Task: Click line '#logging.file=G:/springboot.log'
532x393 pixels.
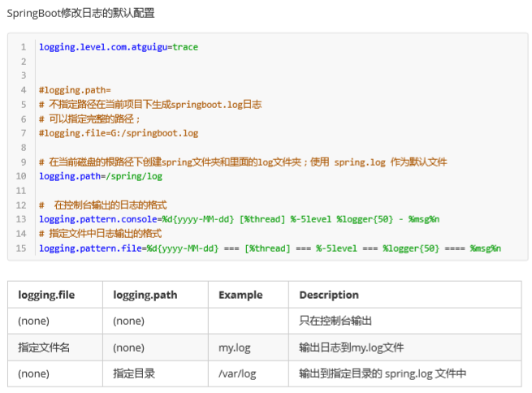Action: click(x=119, y=133)
